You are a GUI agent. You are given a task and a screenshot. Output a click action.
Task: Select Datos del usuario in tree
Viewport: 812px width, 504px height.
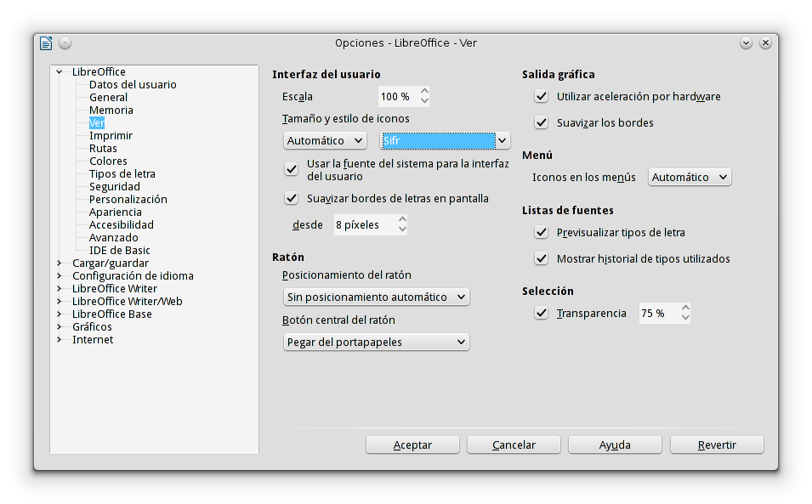click(x=133, y=84)
